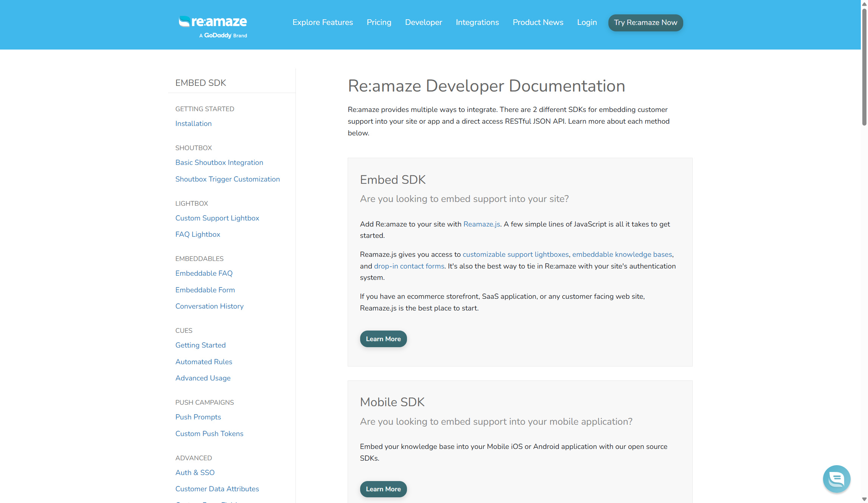Click Learn More under Embed SDK
Image resolution: width=868 pixels, height=503 pixels.
pyautogui.click(x=383, y=339)
